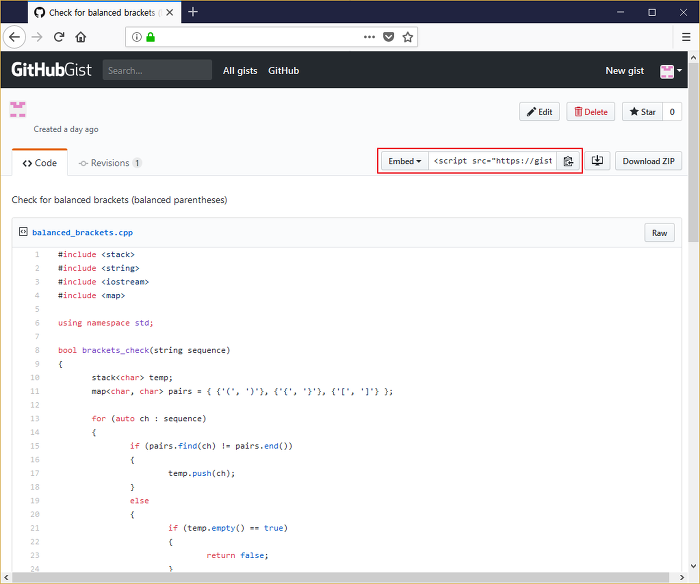700x584 pixels.
Task: Go back with the browser back arrow
Action: point(14,37)
